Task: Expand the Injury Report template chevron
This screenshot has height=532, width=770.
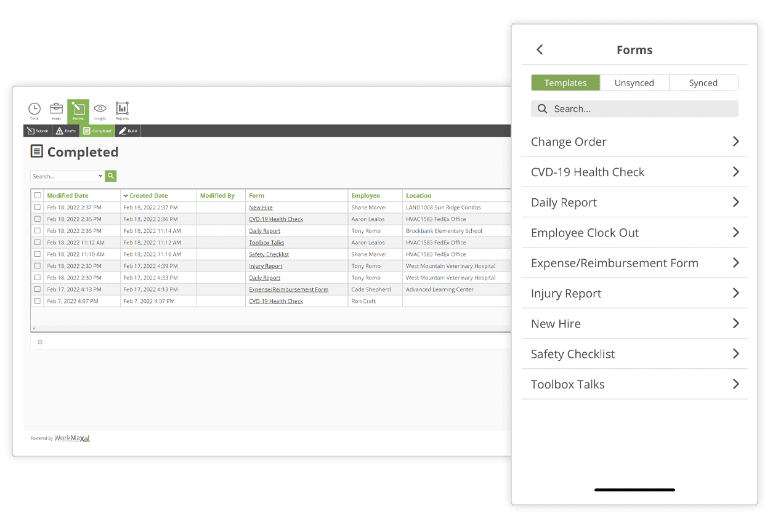Action: 736,294
